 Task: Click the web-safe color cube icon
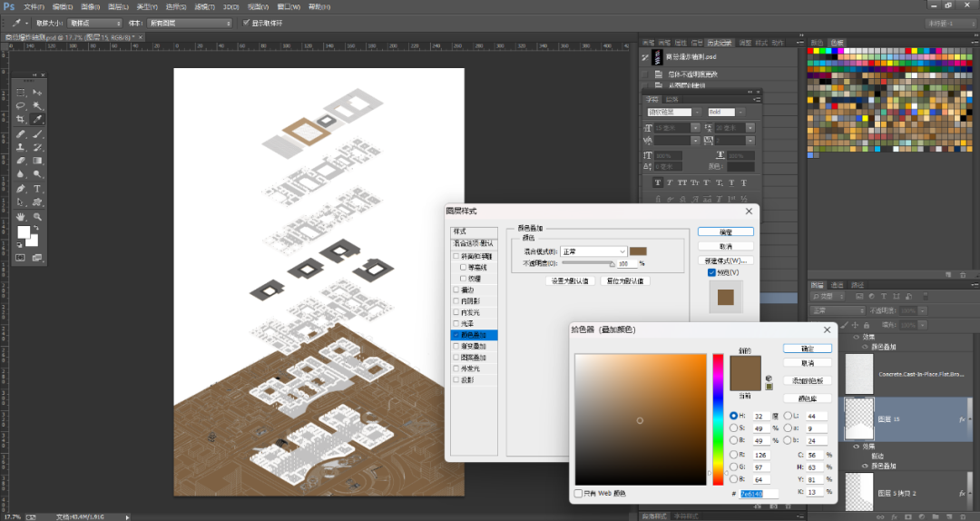(769, 379)
